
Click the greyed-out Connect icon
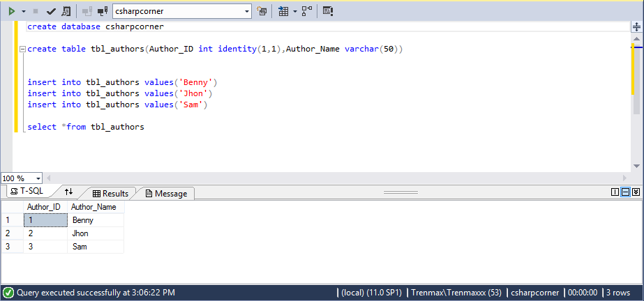point(87,11)
